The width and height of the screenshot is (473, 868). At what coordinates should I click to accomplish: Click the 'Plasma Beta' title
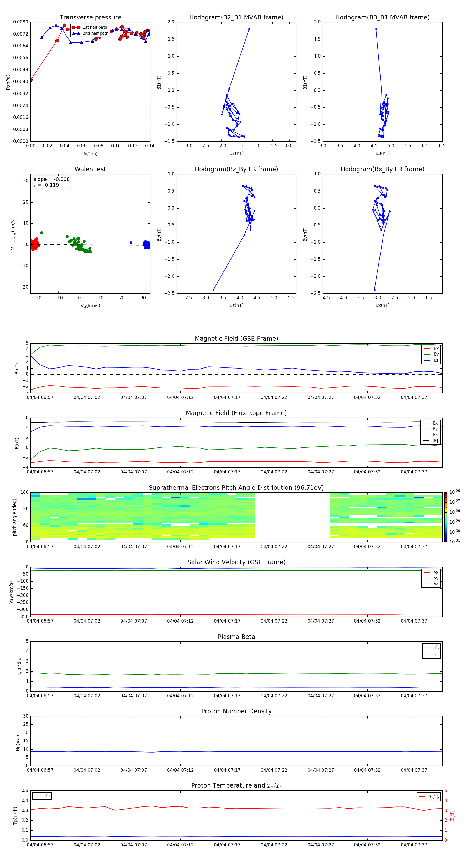[x=236, y=637]
